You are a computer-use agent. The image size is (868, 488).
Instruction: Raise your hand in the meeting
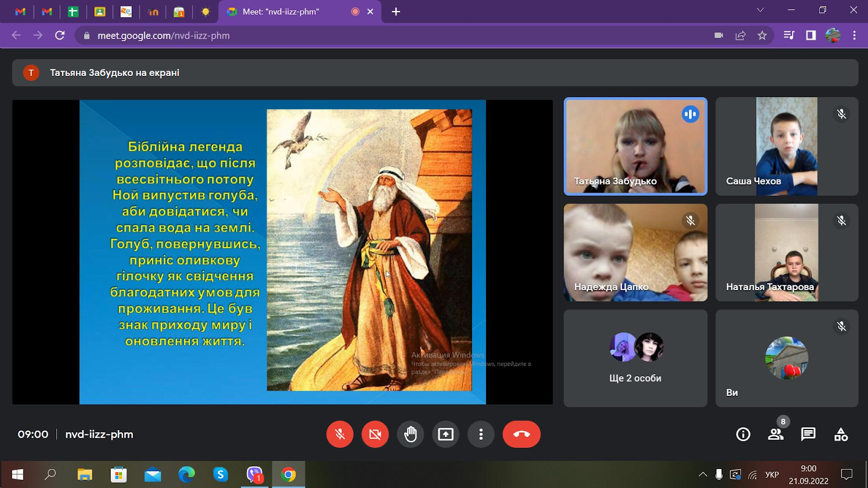(x=410, y=434)
